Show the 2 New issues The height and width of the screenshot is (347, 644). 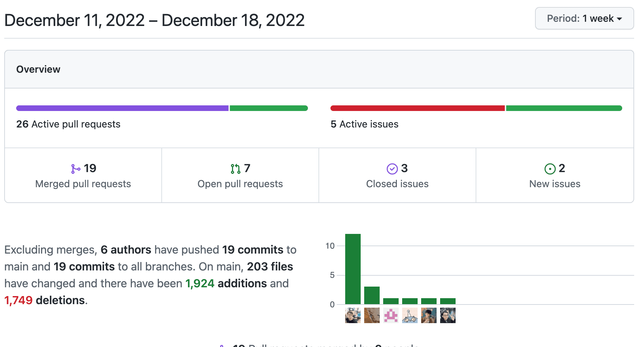555,176
